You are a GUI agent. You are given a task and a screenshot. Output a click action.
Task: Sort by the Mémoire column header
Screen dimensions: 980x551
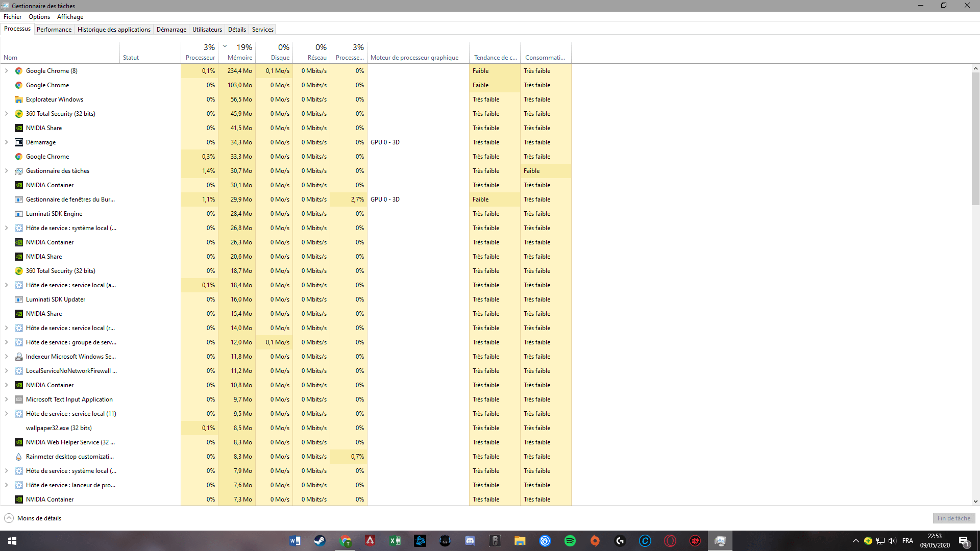click(x=240, y=58)
